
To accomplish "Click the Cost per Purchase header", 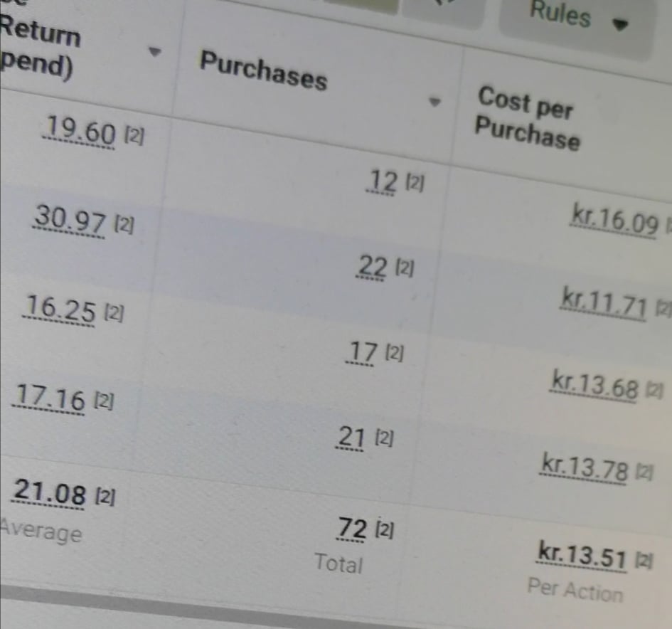I will point(528,117).
